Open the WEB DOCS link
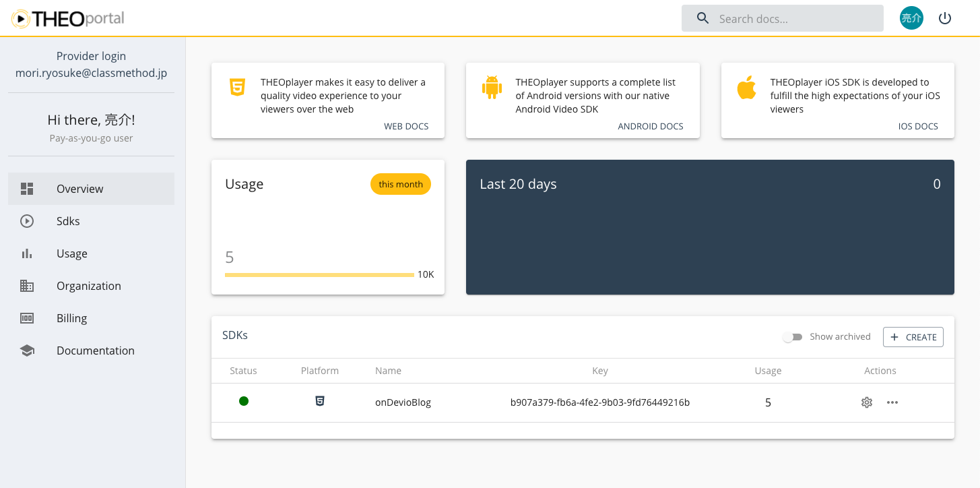Image resolution: width=980 pixels, height=488 pixels. pos(405,126)
